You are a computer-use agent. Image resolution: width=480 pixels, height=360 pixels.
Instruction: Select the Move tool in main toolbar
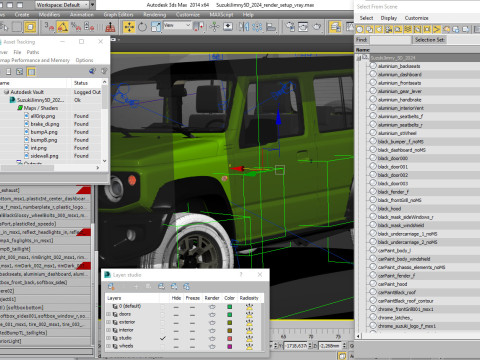pyautogui.click(x=129, y=27)
